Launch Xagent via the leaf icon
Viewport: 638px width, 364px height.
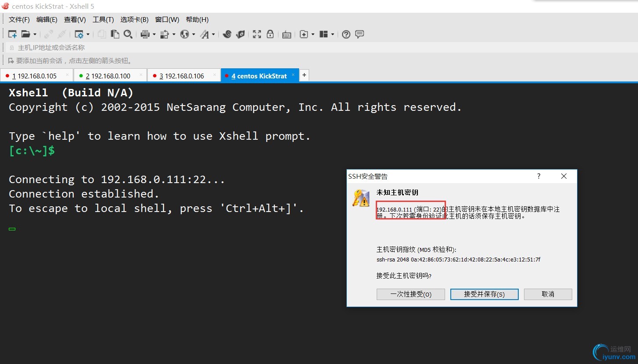coord(240,34)
